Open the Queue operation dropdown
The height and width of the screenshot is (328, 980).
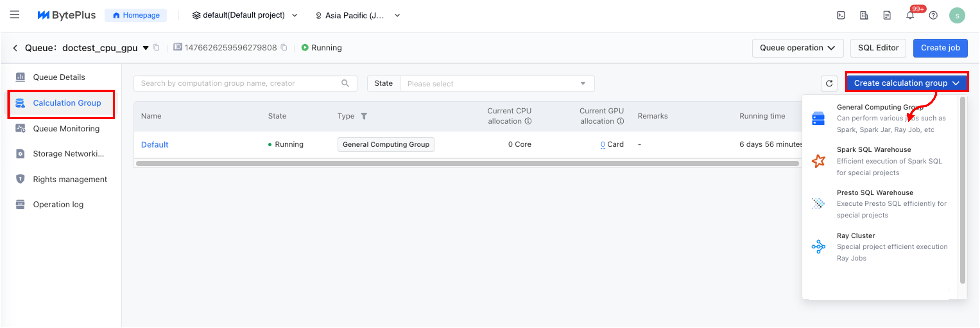(797, 48)
